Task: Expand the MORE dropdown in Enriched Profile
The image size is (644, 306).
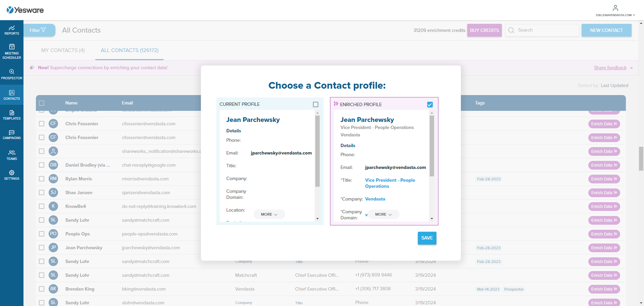Action: coord(383,214)
